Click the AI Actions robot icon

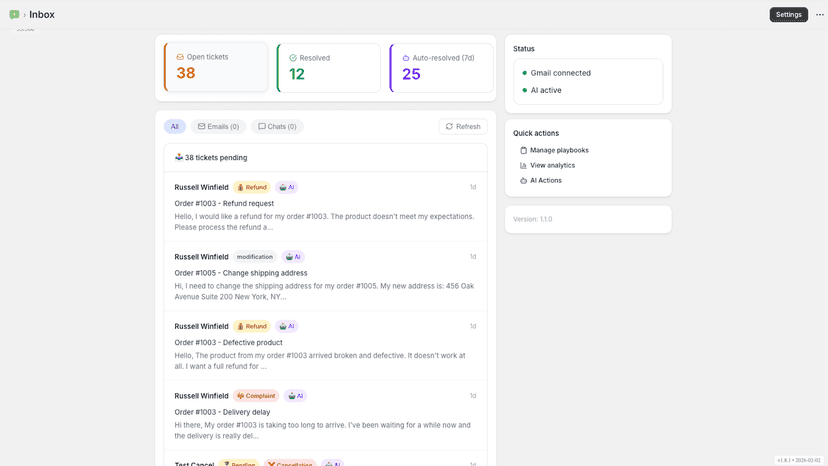click(x=523, y=180)
